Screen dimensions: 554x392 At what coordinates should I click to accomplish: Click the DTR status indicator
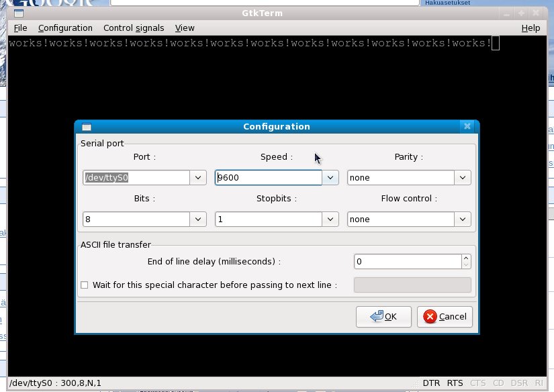[x=431, y=383]
